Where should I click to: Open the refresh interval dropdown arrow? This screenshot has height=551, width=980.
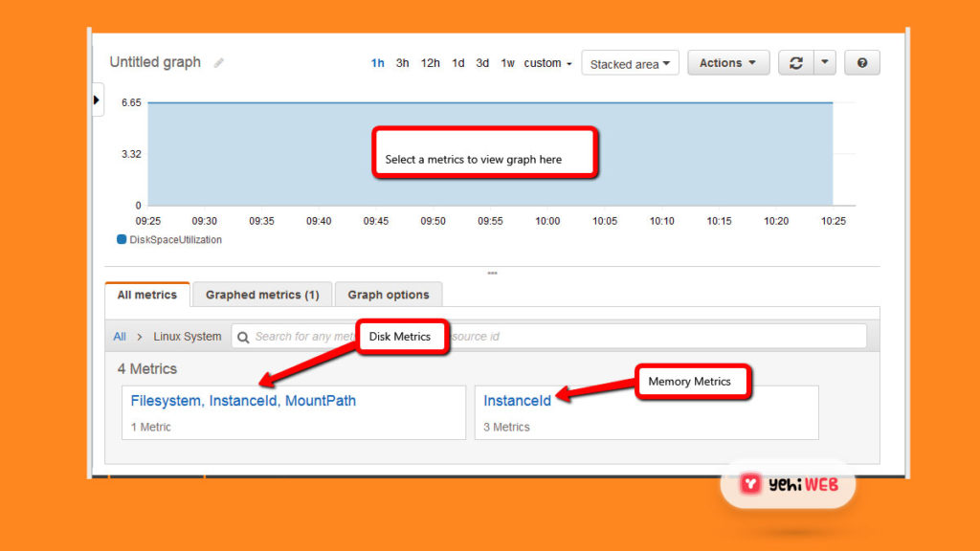(x=825, y=63)
